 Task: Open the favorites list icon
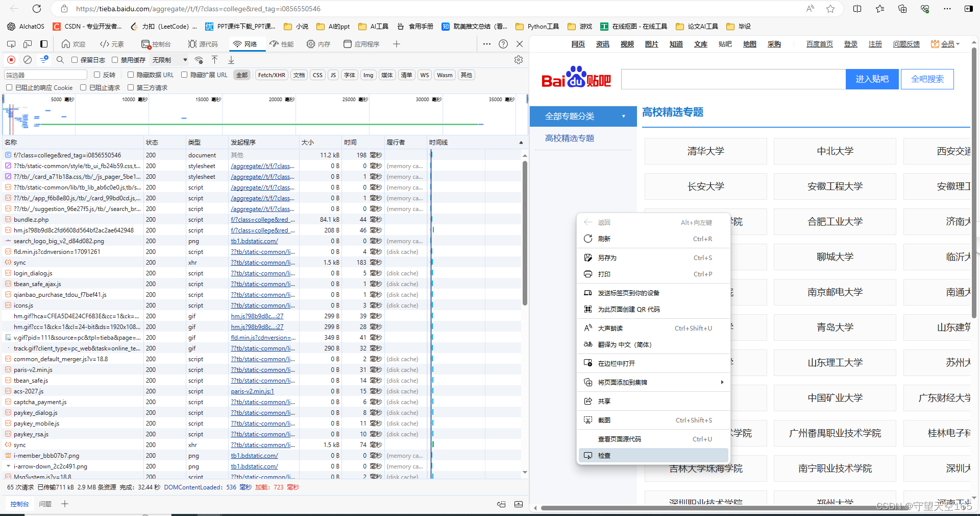(x=880, y=9)
